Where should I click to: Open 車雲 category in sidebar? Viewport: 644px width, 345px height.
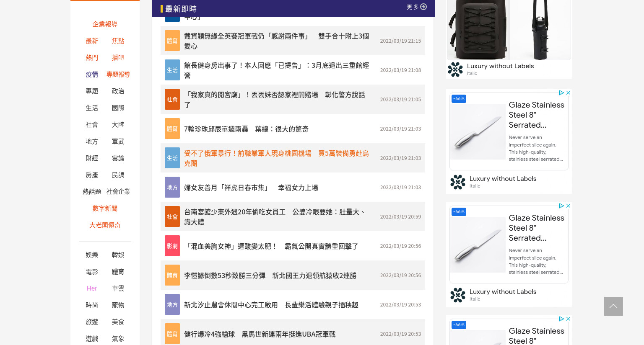[x=118, y=288]
